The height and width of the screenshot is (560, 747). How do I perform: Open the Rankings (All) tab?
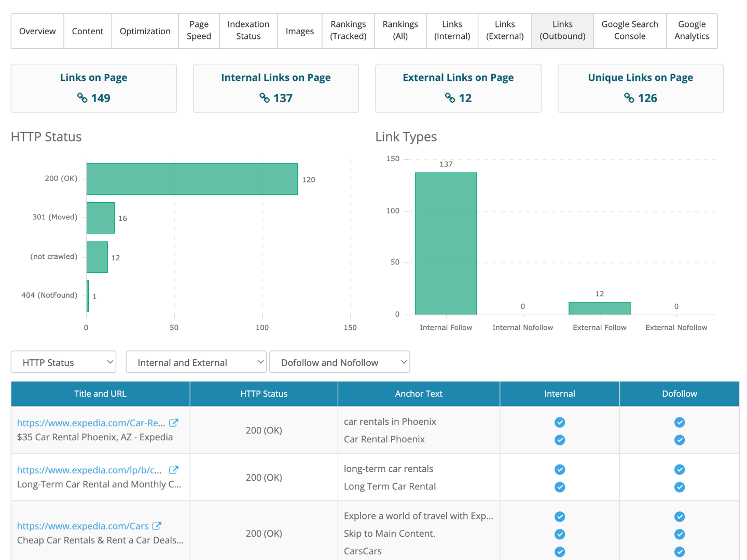click(400, 31)
